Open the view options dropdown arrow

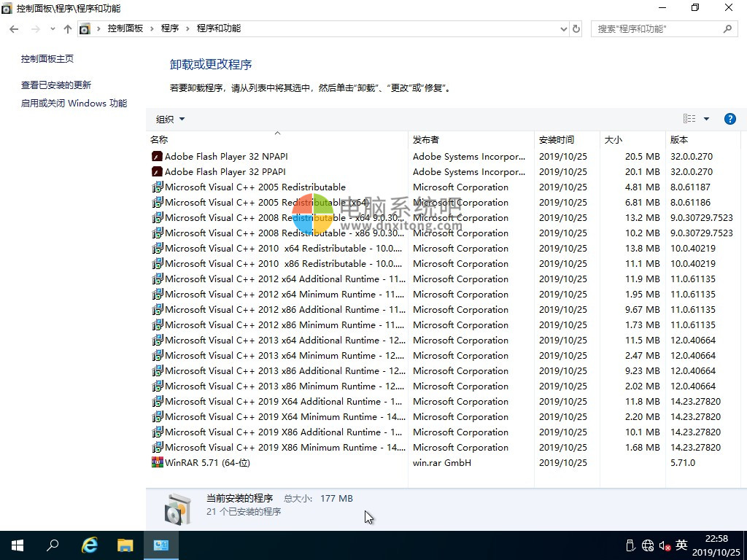tap(706, 119)
